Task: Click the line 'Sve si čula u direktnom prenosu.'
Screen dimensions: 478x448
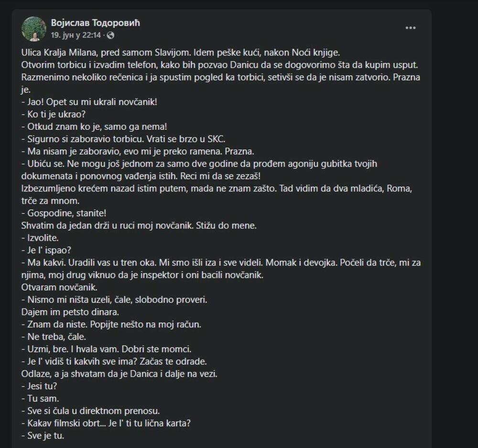Action: [x=90, y=411]
